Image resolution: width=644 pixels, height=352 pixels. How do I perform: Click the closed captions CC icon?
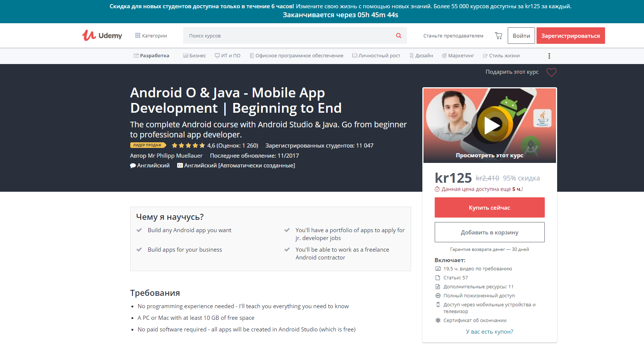(180, 166)
